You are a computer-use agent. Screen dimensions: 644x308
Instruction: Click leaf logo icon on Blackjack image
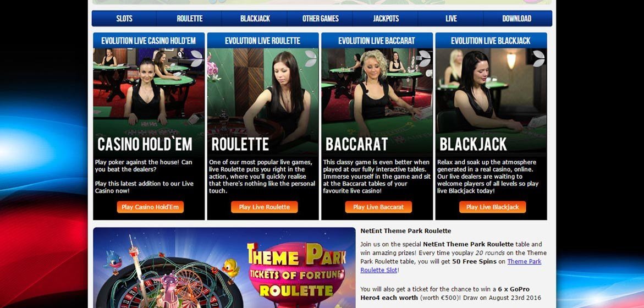(x=538, y=58)
